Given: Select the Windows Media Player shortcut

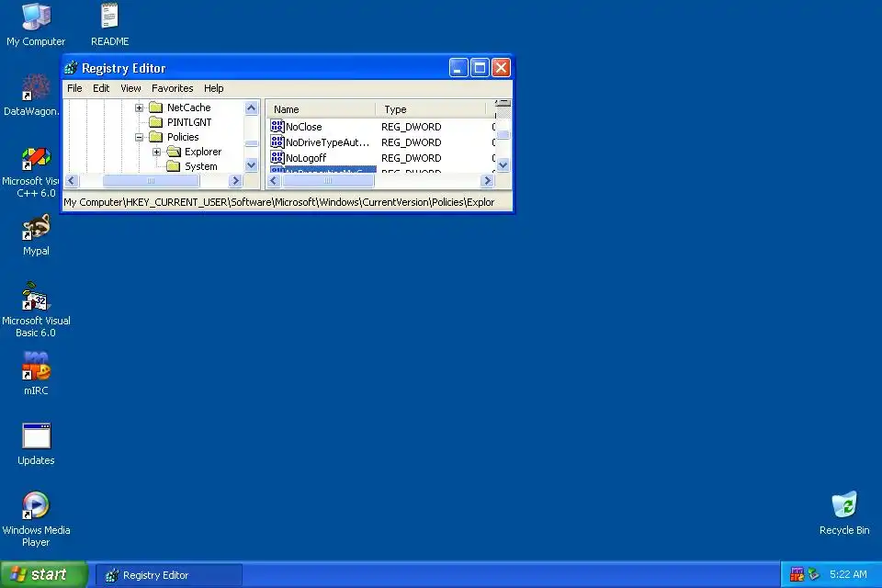Looking at the screenshot, I should (x=36, y=519).
